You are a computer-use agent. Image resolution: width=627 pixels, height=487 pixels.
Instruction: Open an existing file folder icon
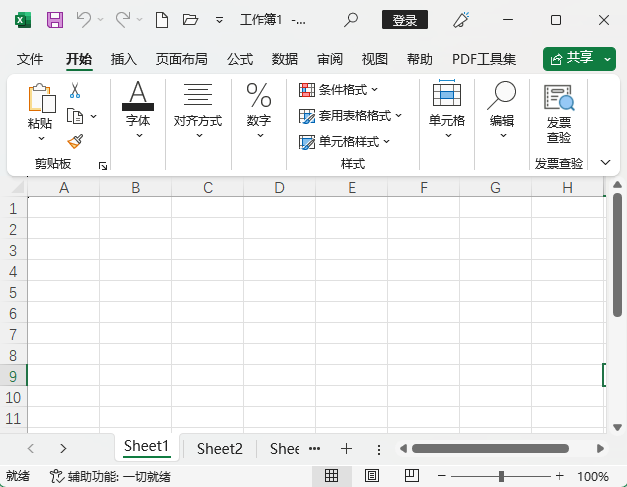pyautogui.click(x=190, y=20)
